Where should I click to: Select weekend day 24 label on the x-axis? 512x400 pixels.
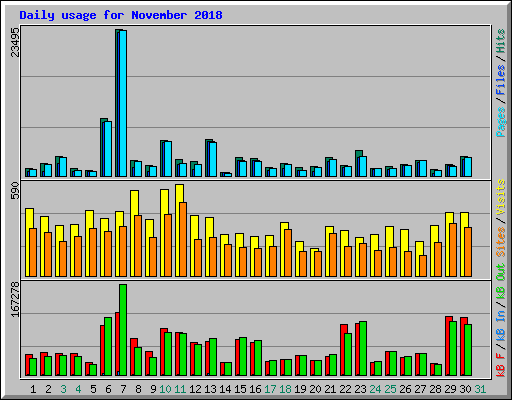pos(375,389)
